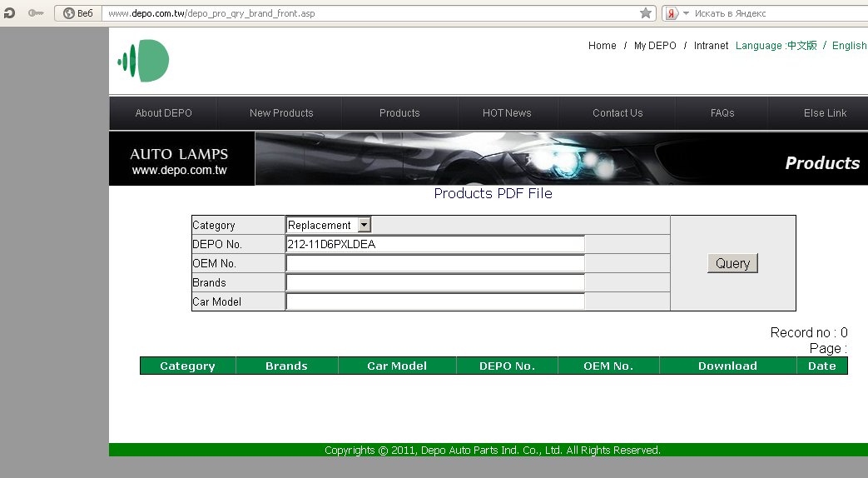868x478 pixels.
Task: Click the DEPO No. input field
Action: tap(435, 244)
